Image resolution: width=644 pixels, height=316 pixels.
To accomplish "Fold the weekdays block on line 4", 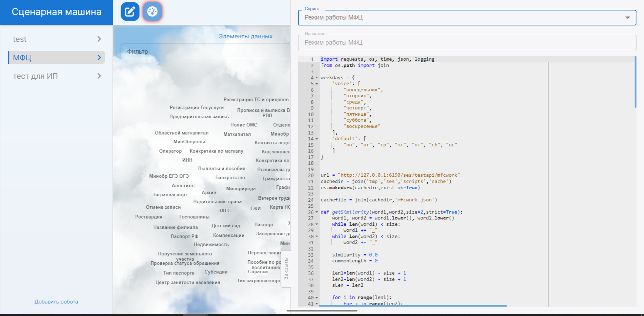I will 317,78.
